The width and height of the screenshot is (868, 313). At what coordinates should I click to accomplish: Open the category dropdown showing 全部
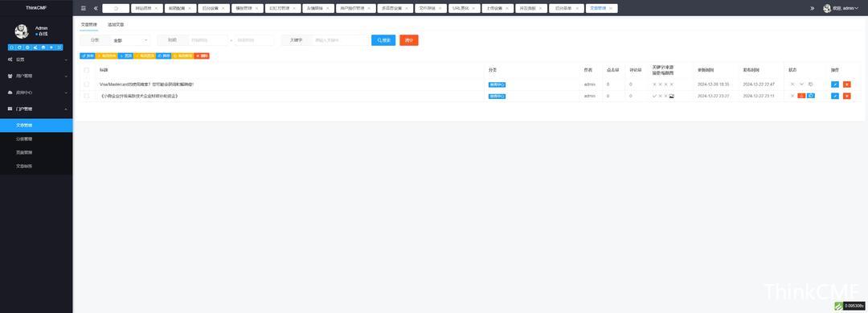coord(130,40)
